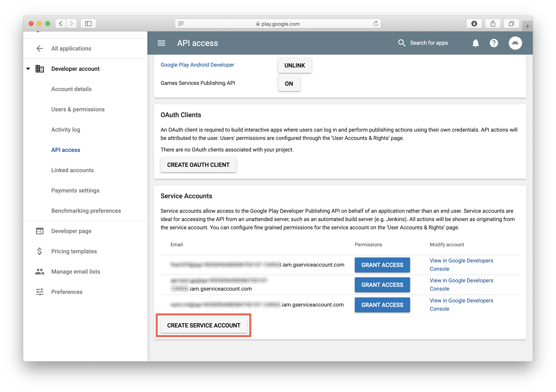Click the CREATE OAUTH CLIENT button
The width and height of the screenshot is (556, 392).
(x=198, y=165)
